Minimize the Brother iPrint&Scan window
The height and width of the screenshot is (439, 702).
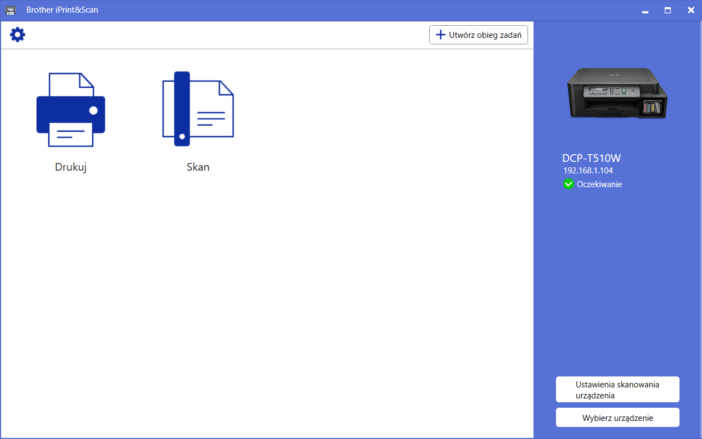pos(645,10)
